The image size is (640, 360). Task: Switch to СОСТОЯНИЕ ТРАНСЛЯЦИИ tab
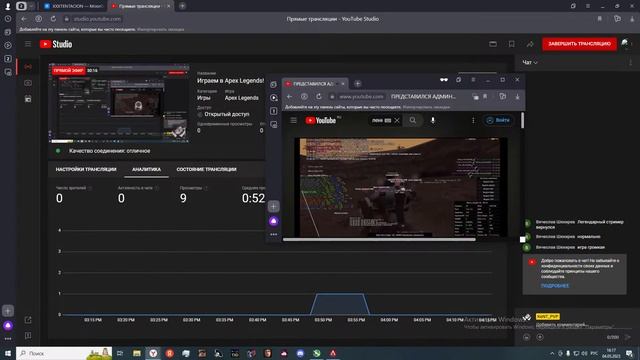coord(207,169)
